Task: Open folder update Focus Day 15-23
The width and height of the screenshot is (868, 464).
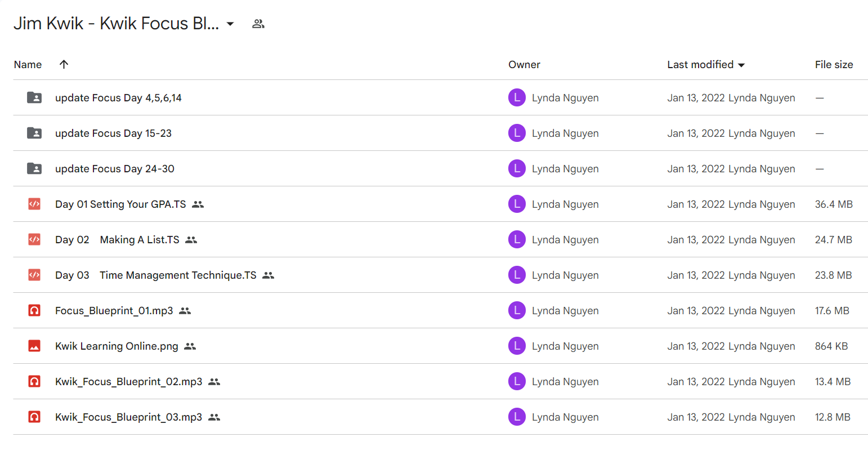Action: [113, 133]
